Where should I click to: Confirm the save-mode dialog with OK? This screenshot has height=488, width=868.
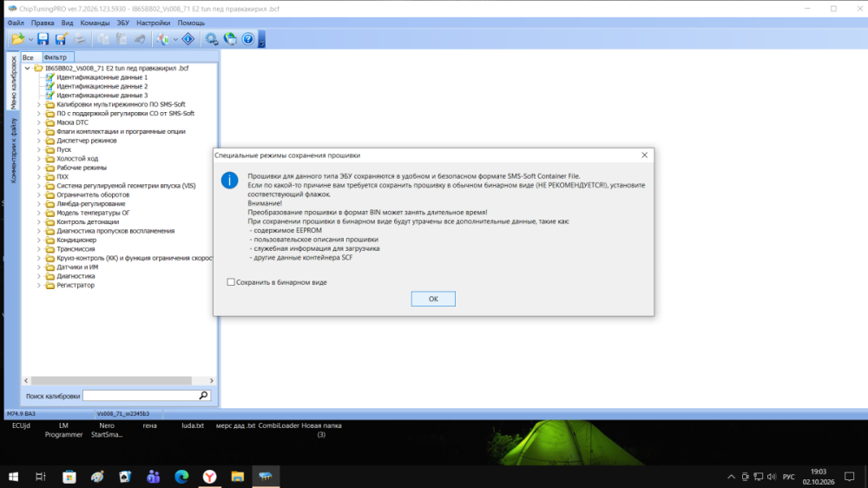click(433, 299)
